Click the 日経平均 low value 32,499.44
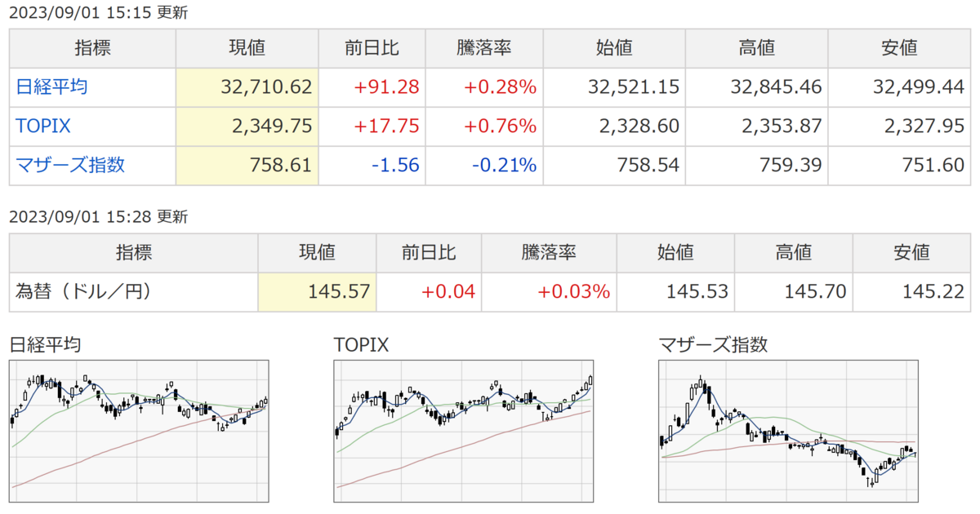 [x=917, y=86]
